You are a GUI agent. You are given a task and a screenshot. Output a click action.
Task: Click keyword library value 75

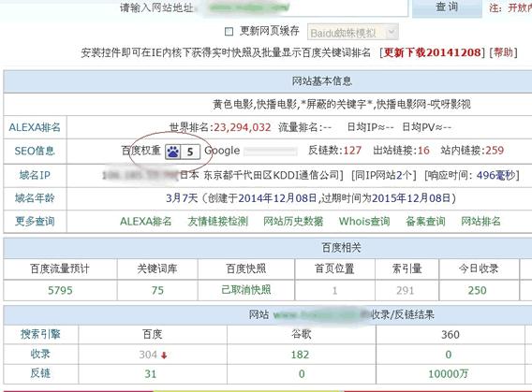pyautogui.click(x=157, y=290)
